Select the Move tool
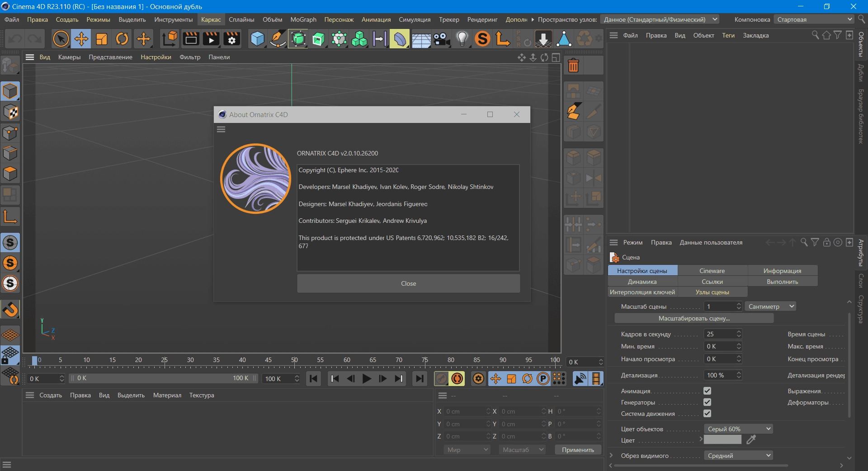Image resolution: width=868 pixels, height=471 pixels. pos(81,39)
